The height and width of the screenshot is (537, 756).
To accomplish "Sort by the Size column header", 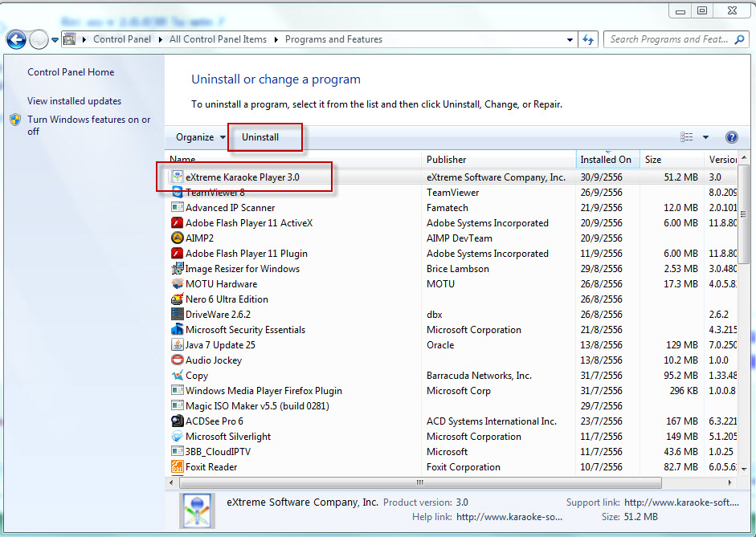I will 672,160.
